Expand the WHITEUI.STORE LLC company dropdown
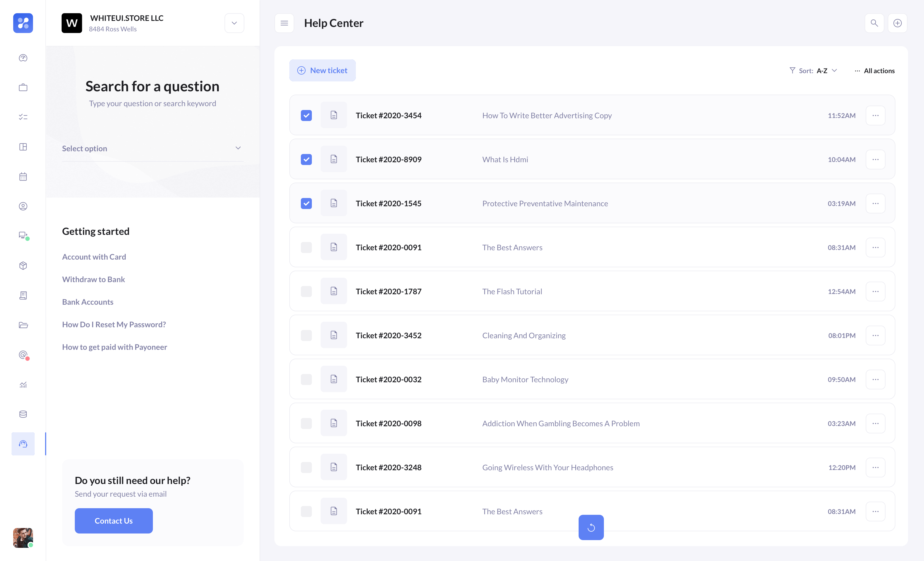 [x=234, y=23]
